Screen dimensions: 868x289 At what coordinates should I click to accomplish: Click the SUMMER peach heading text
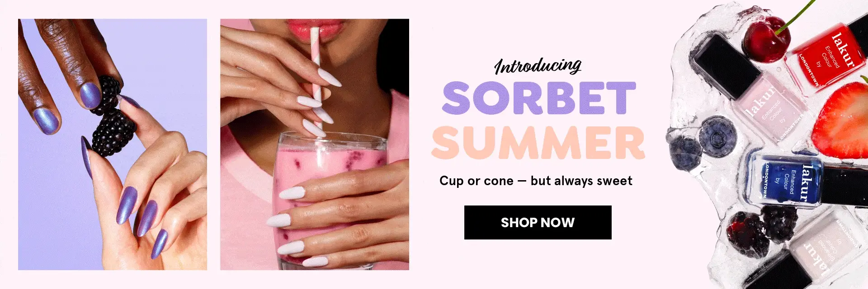point(538,142)
